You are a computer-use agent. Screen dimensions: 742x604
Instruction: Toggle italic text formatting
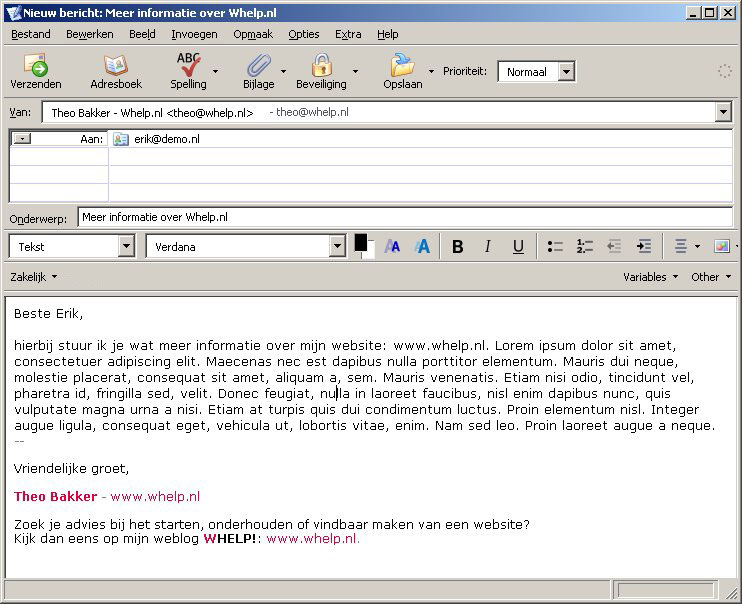(488, 246)
